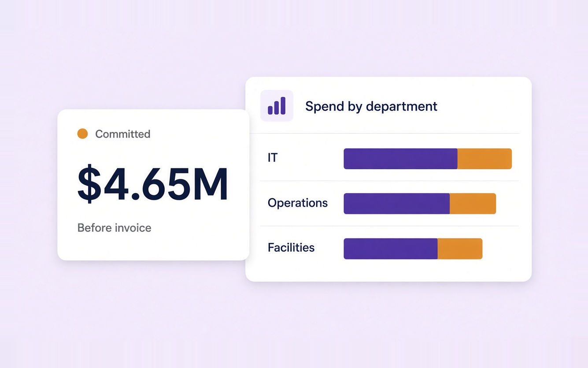Select the Spend by department heading
This screenshot has width=588, height=368.
pyautogui.click(x=371, y=106)
